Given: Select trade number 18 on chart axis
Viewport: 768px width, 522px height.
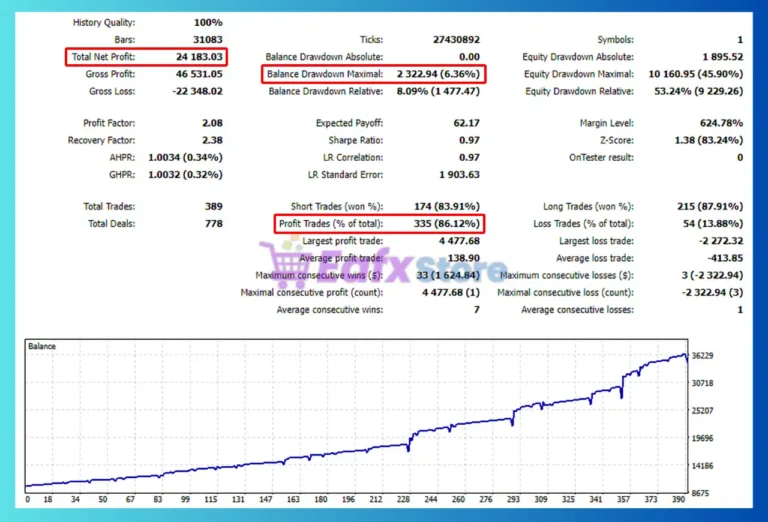Looking at the screenshot, I should pyautogui.click(x=48, y=499).
